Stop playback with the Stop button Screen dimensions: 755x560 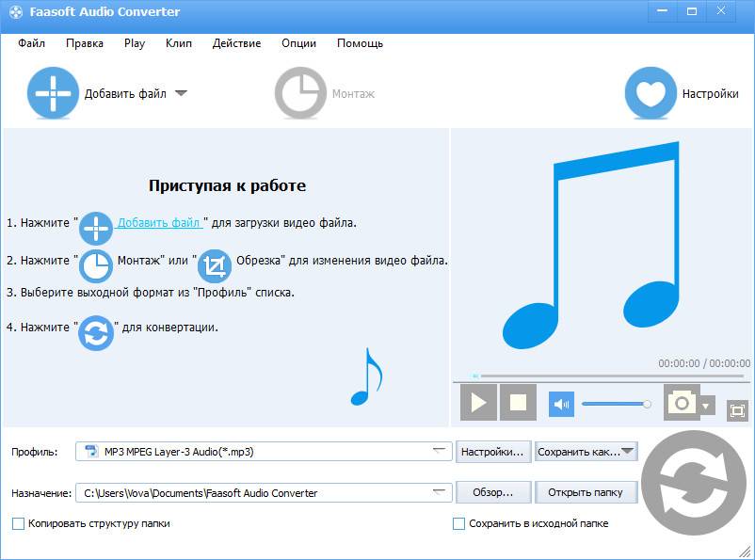(x=518, y=403)
